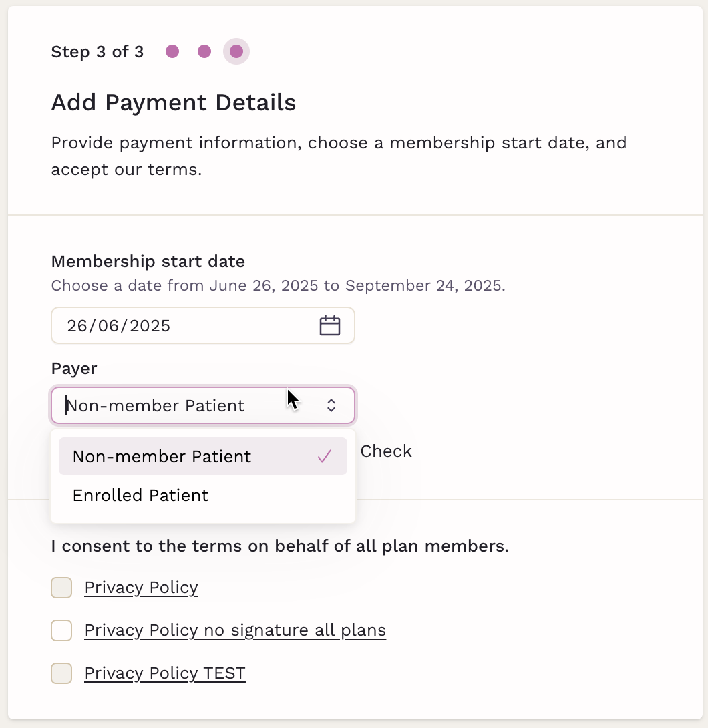Screen dimensions: 708x728
Task: Open the Privacy Policy link
Action: pos(141,588)
